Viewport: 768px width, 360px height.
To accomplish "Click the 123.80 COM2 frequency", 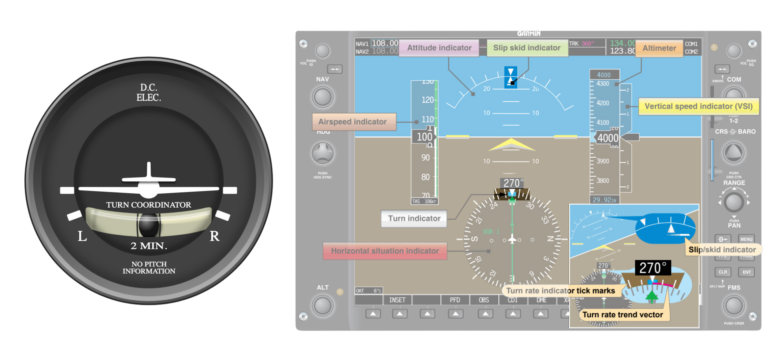I will point(622,51).
